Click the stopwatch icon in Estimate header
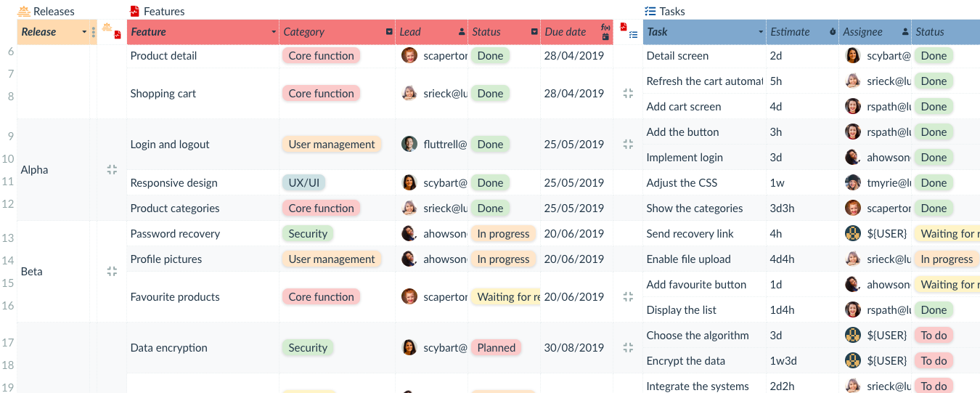 [x=832, y=32]
